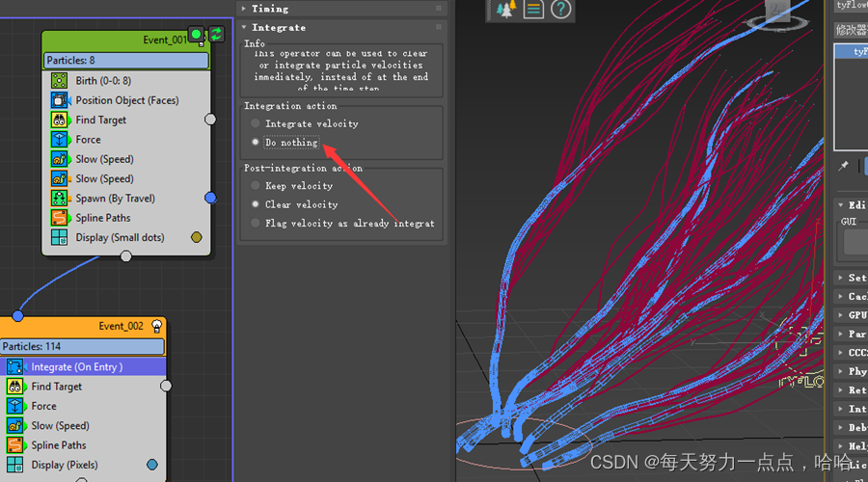The width and height of the screenshot is (868, 482).
Task: Collapse the Edi rollout in right panel
Action: pos(840,204)
